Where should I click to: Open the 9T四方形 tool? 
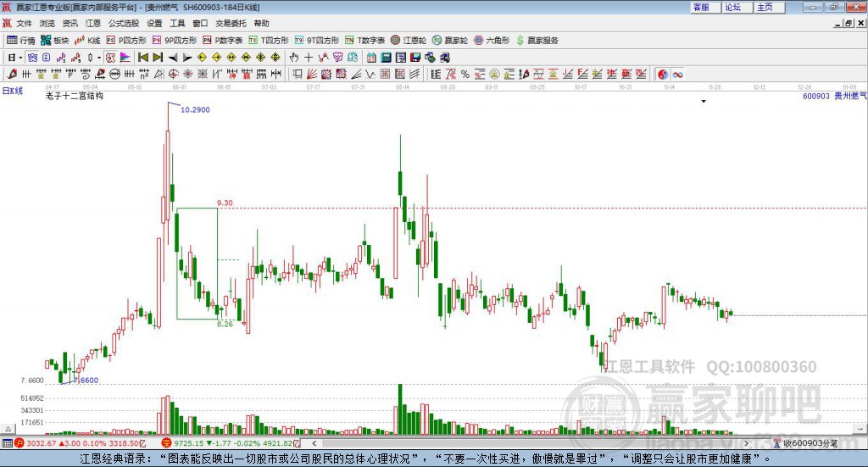[x=317, y=41]
